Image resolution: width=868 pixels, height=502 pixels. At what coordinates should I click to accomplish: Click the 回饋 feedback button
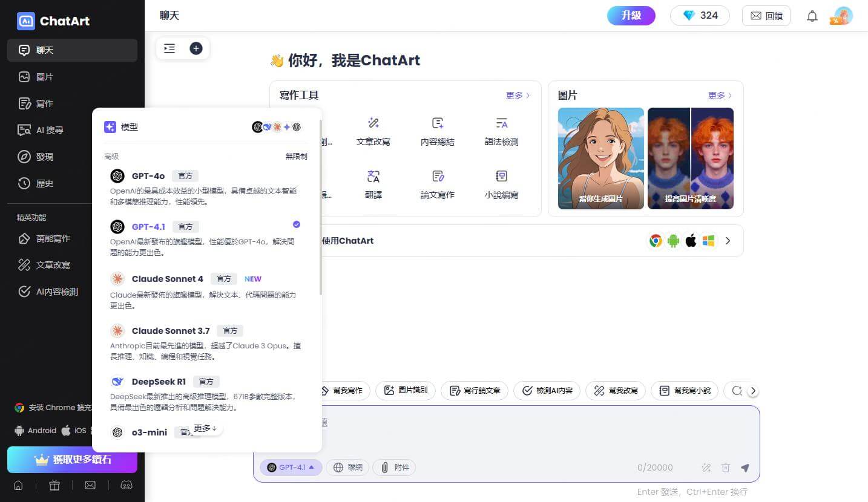pos(766,16)
